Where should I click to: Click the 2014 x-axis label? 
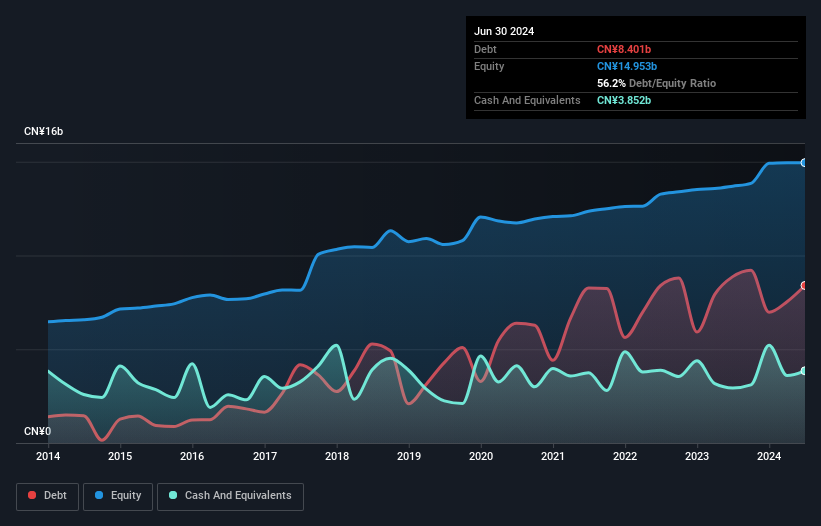click(48, 456)
